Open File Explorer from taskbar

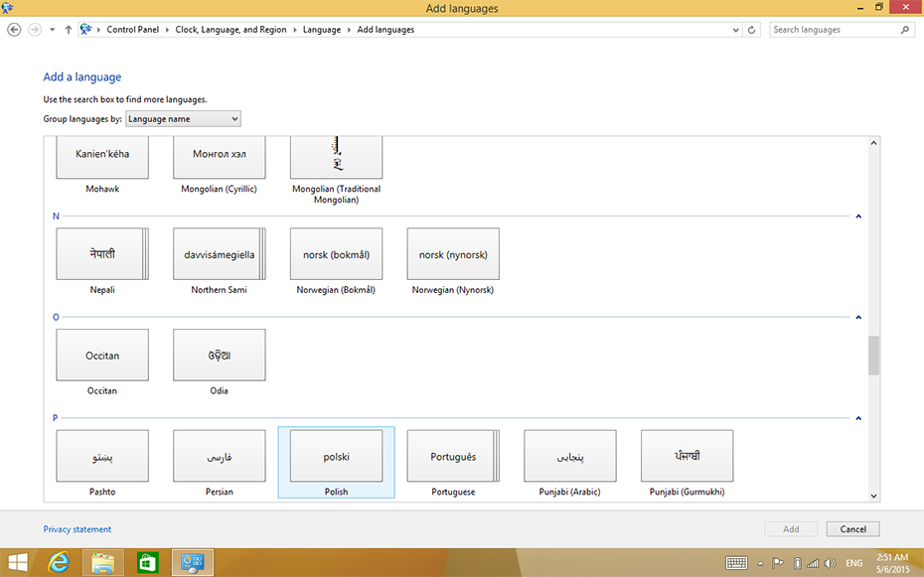(102, 563)
